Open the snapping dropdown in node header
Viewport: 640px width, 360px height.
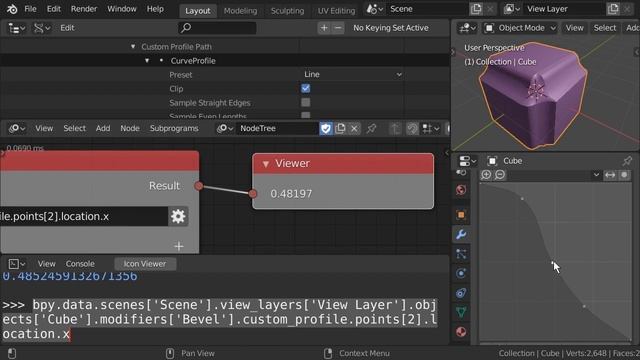[430, 129]
